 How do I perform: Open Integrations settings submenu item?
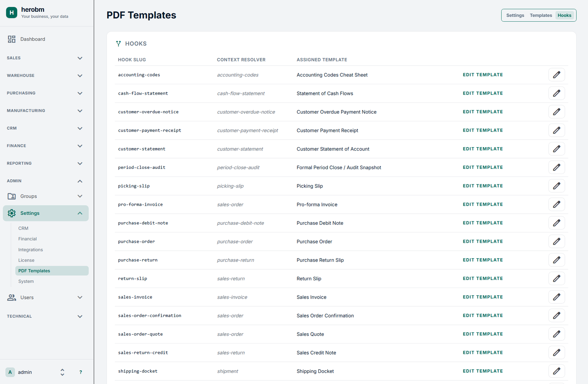[x=31, y=250]
